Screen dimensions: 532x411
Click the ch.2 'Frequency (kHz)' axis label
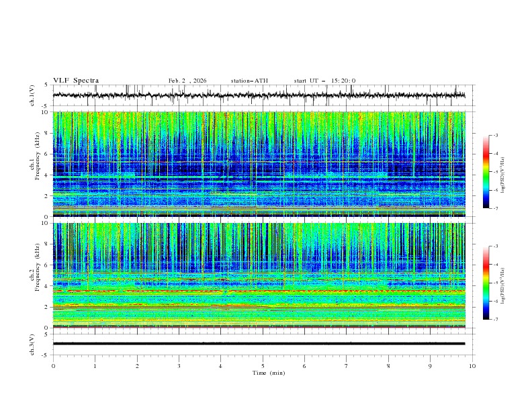(38, 267)
